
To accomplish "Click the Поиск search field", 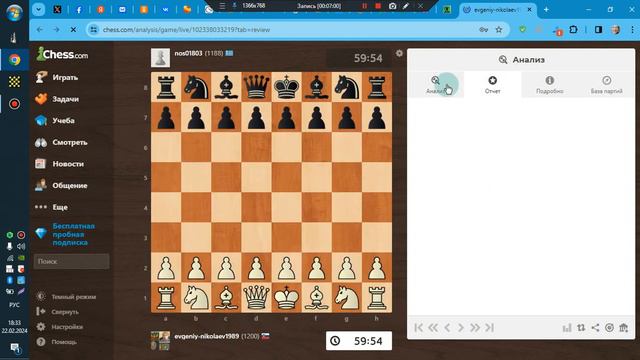I will click(x=71, y=261).
